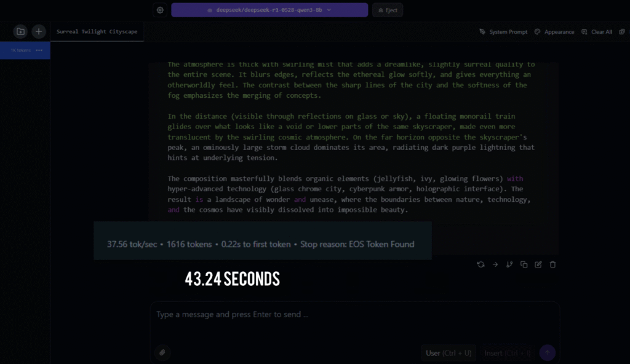Open the Appearance options

tap(554, 32)
